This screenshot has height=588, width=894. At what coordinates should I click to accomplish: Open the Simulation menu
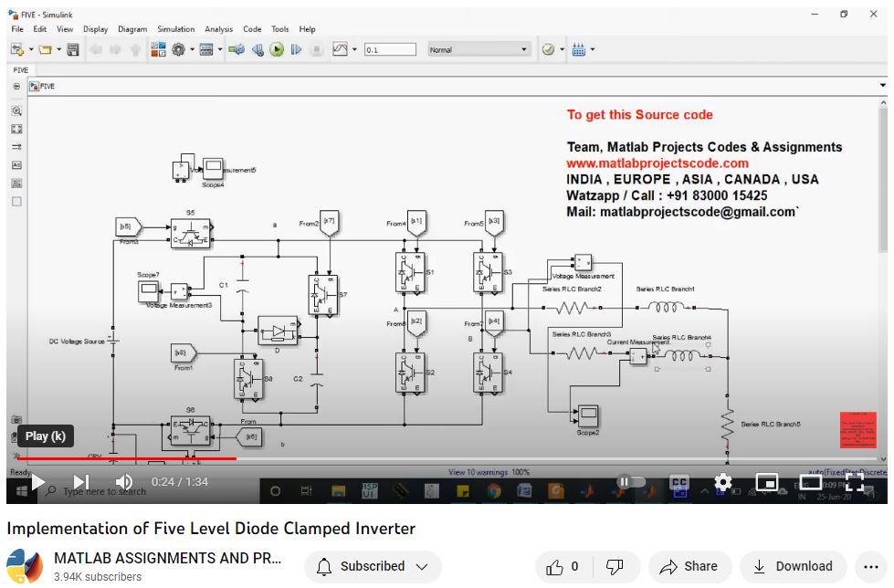tap(175, 29)
